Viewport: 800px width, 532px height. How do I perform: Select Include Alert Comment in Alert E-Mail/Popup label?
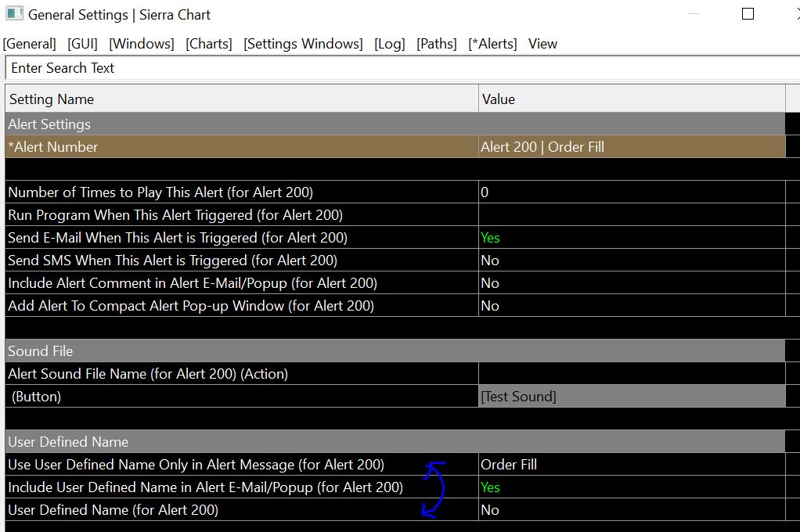(x=193, y=283)
